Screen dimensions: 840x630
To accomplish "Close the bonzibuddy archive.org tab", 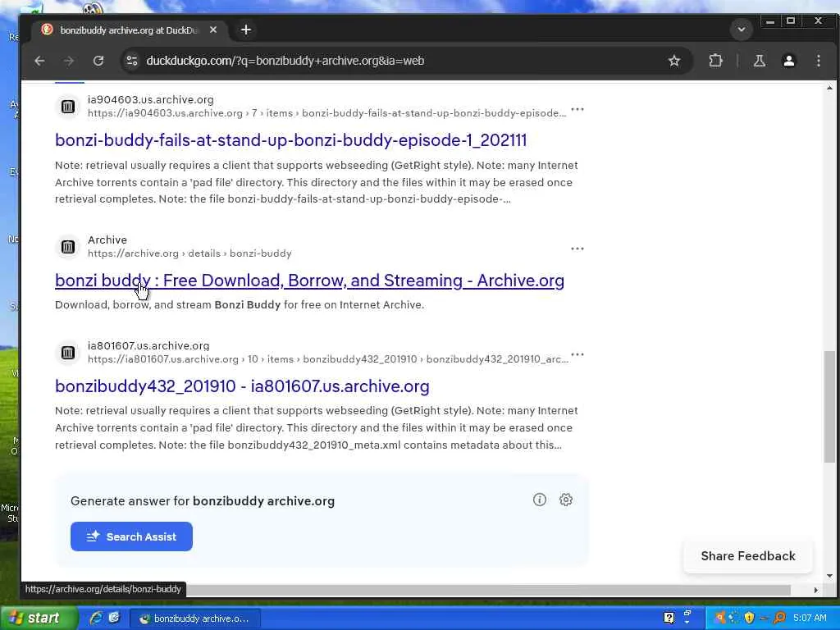I will (213, 30).
